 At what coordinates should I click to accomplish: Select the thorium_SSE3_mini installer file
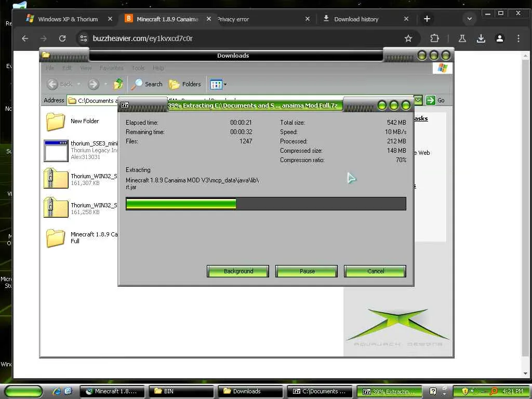tap(81, 150)
